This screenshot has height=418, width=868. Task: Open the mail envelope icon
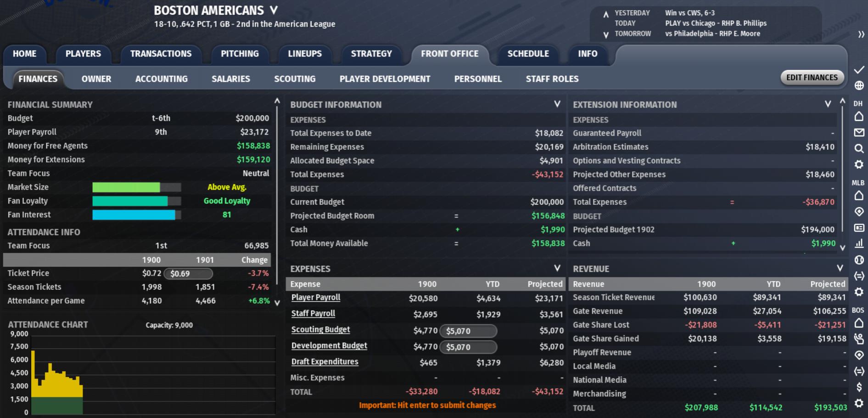[859, 133]
